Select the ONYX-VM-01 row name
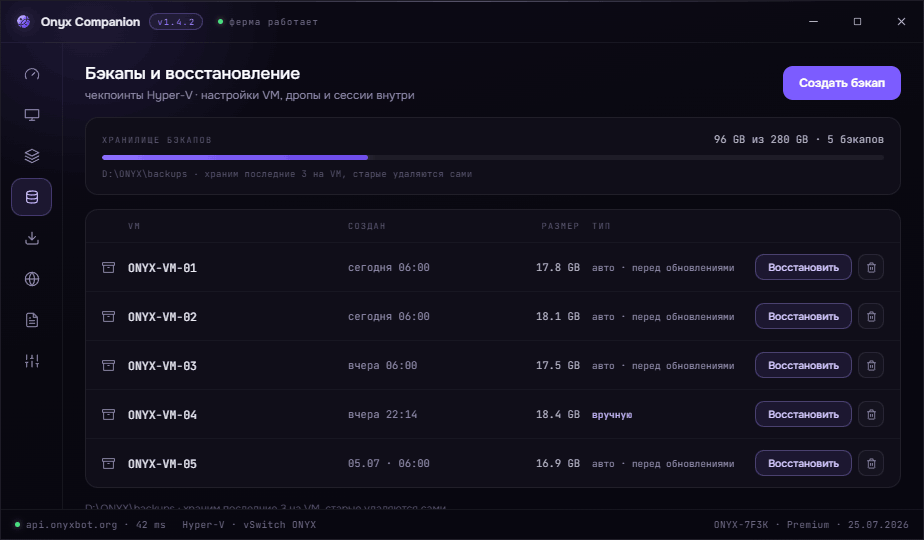The height and width of the screenshot is (540, 924). click(x=162, y=268)
